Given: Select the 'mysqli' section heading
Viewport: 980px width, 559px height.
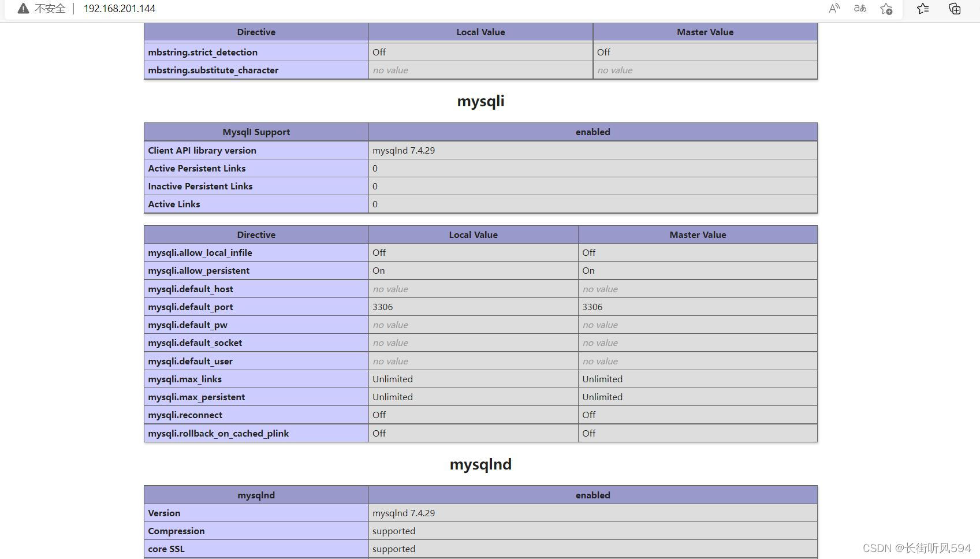Looking at the screenshot, I should click(x=480, y=101).
